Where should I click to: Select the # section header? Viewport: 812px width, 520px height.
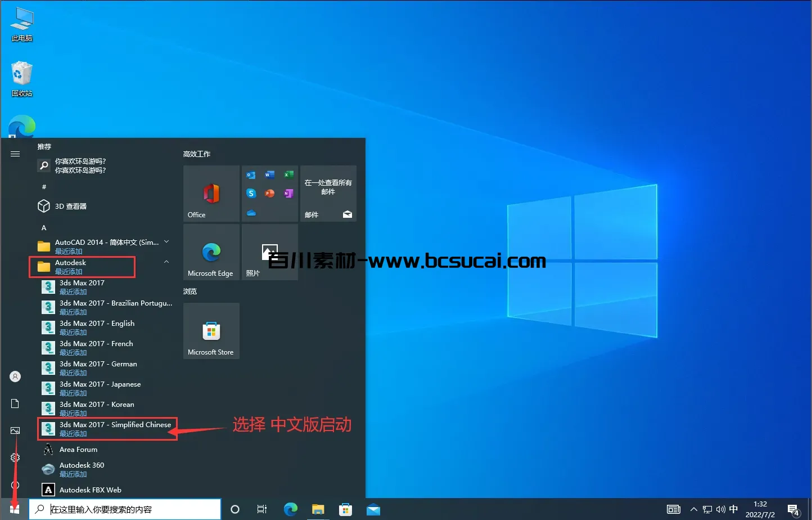[x=44, y=187]
